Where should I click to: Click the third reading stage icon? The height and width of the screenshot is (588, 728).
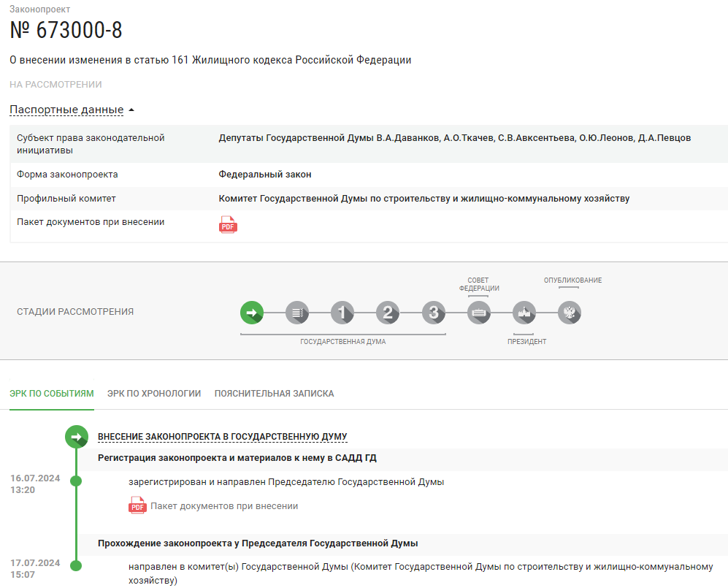click(434, 313)
